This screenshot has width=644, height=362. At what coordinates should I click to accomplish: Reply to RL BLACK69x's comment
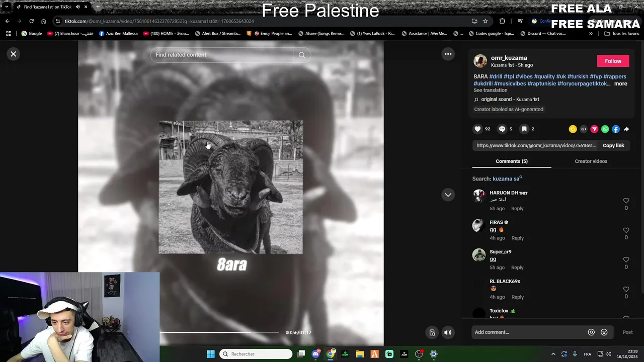pos(517,297)
